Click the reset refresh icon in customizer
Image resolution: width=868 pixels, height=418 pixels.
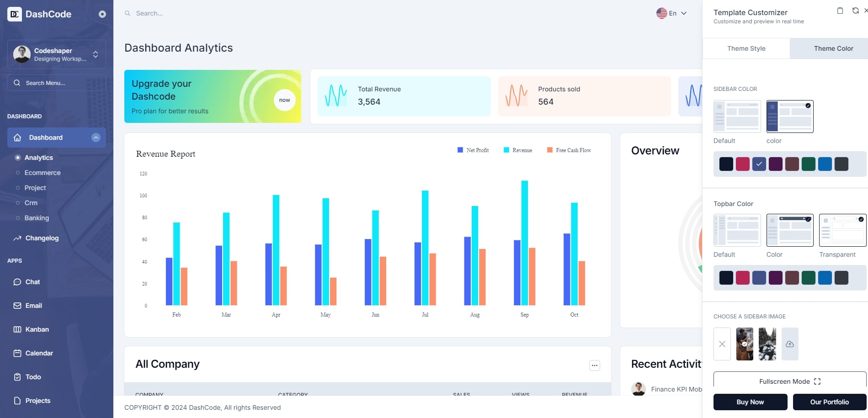855,11
